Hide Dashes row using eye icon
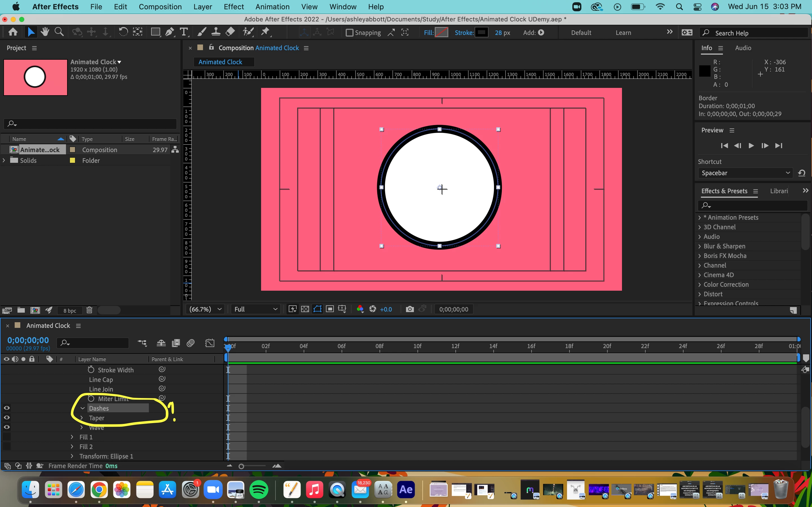 pos(7,408)
